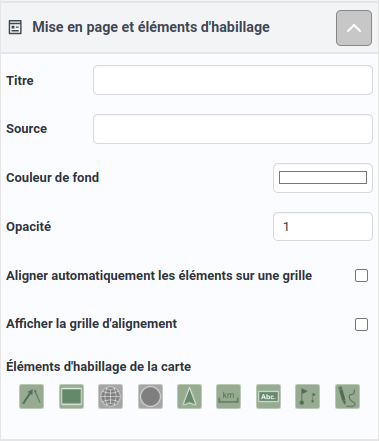Viewport: 380px width, 441px height.
Task: Click the layout panel icon in header
Action: (x=15, y=27)
